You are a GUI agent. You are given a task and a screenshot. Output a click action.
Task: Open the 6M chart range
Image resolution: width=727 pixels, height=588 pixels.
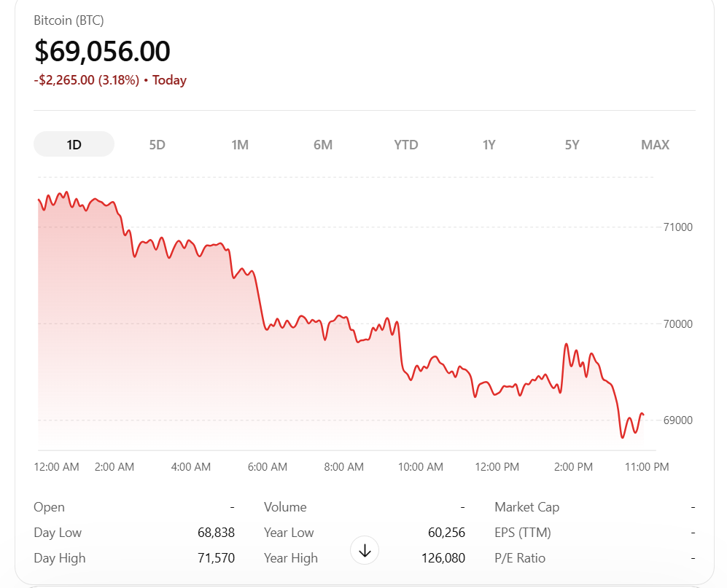pyautogui.click(x=323, y=144)
